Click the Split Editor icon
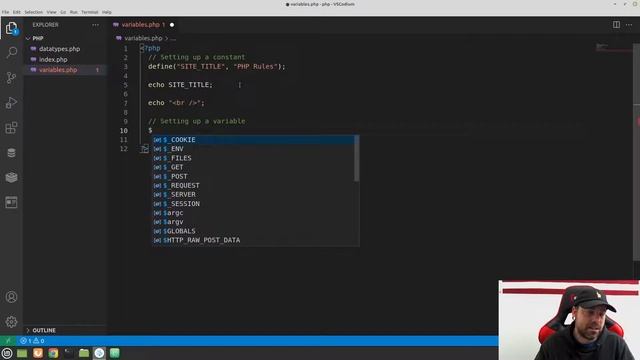Viewport: 640px width, 360px height. [x=616, y=25]
